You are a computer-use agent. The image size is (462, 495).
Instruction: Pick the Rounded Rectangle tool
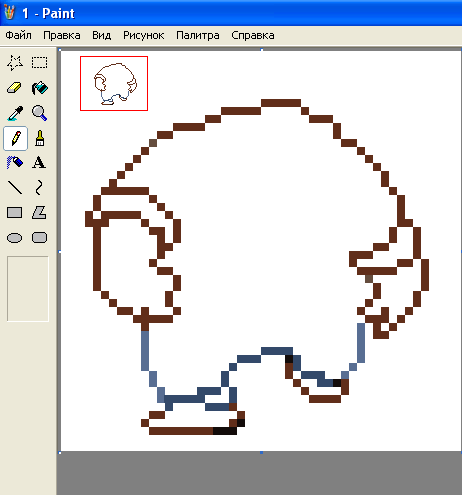point(40,238)
